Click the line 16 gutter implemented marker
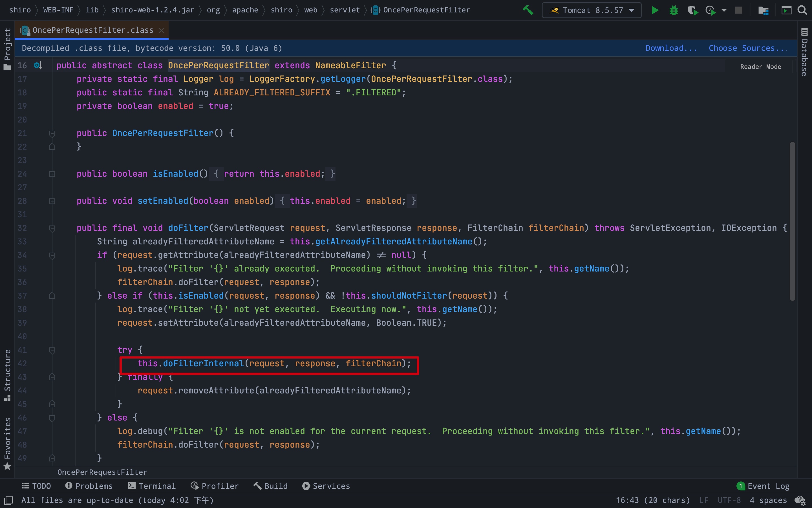The image size is (812, 508). (x=38, y=65)
